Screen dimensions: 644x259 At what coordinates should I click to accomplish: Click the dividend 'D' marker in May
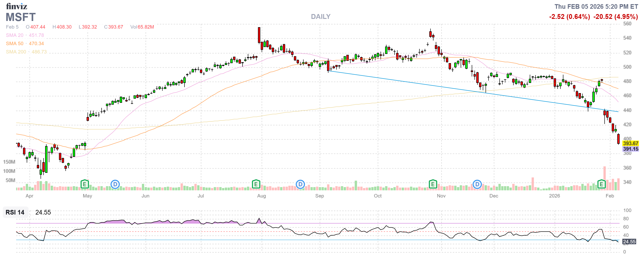point(115,185)
